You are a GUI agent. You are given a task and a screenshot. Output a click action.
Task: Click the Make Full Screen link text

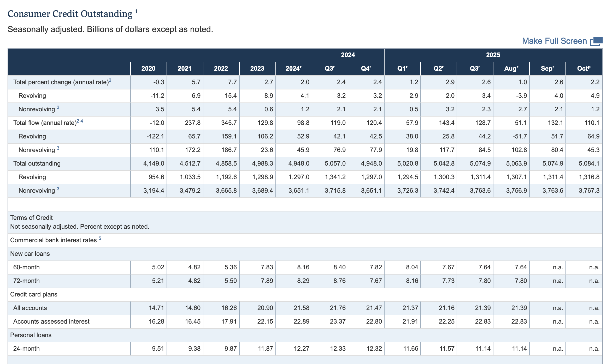click(554, 41)
